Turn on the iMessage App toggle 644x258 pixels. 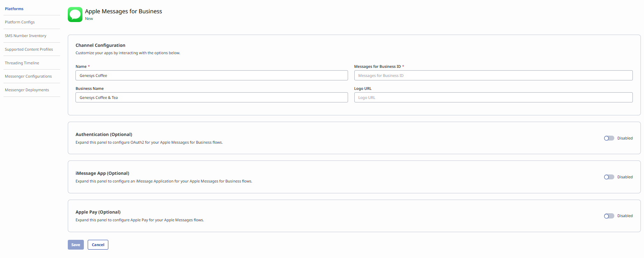click(609, 177)
